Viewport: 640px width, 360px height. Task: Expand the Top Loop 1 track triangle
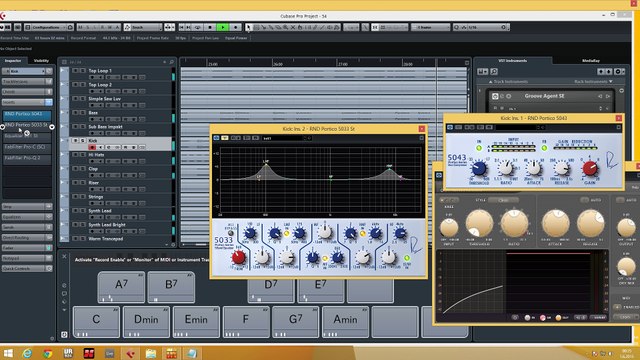click(x=62, y=70)
